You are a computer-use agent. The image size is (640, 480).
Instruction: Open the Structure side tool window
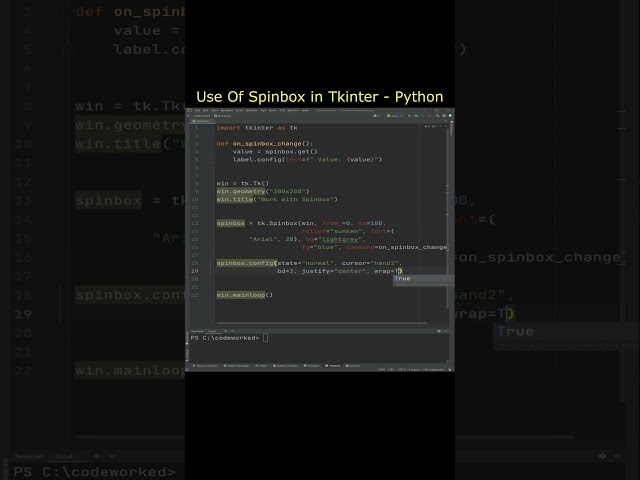pos(187,354)
